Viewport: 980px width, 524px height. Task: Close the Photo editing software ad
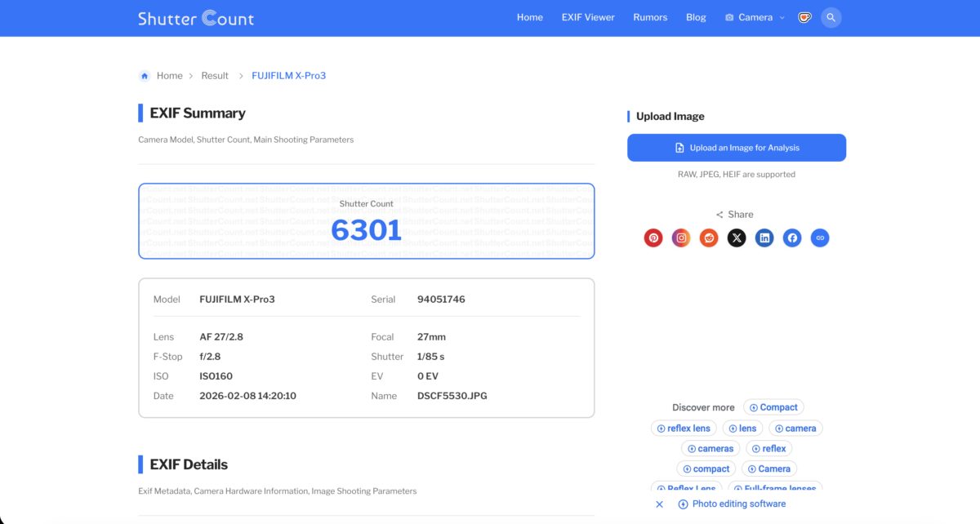coord(660,504)
